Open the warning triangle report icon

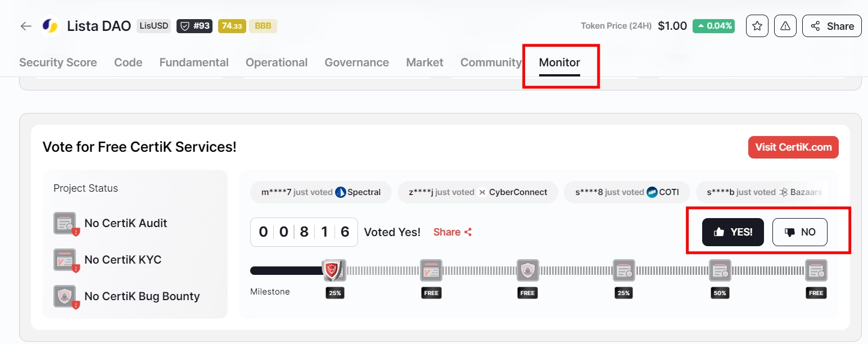[785, 26]
